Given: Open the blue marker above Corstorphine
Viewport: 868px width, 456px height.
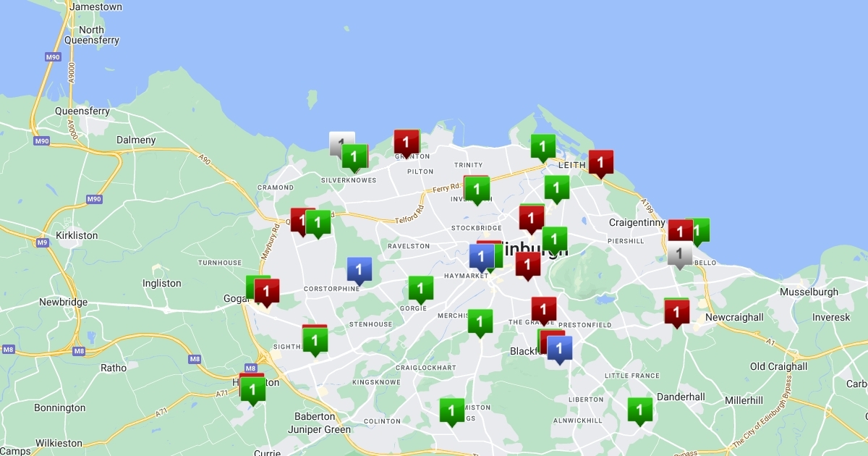Looking at the screenshot, I should [x=359, y=269].
